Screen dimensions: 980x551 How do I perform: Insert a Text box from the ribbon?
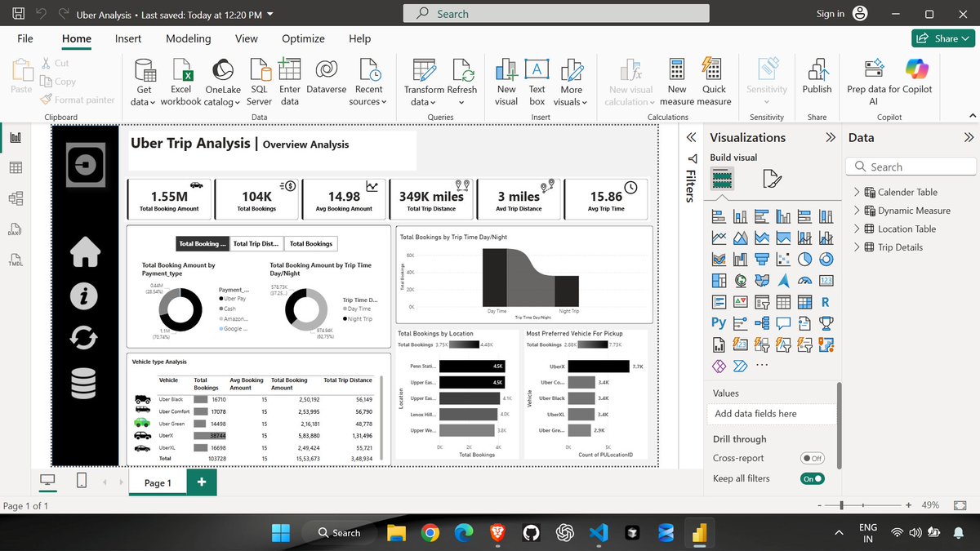pyautogui.click(x=537, y=82)
